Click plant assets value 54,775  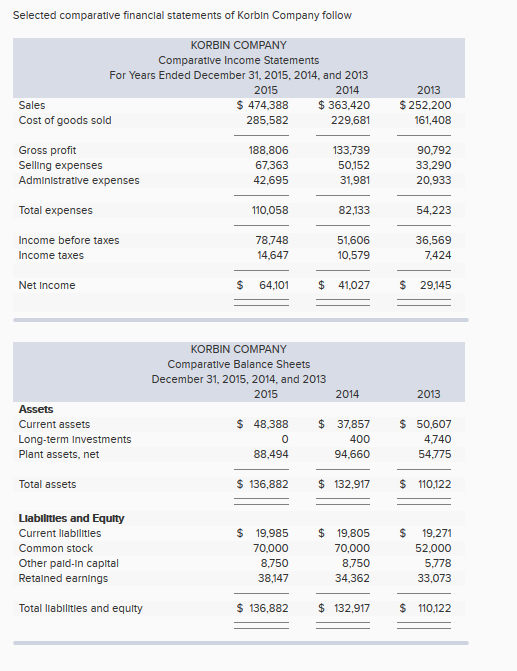(435, 454)
